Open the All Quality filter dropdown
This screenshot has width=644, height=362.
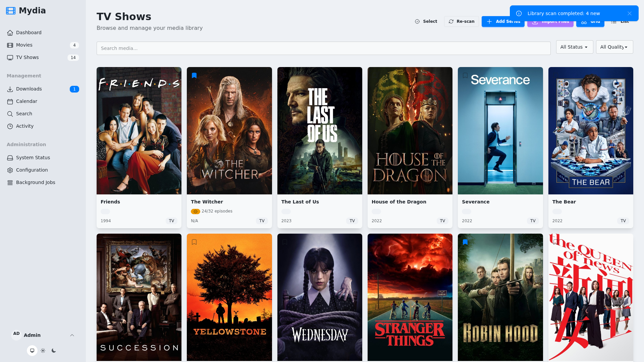[614, 47]
